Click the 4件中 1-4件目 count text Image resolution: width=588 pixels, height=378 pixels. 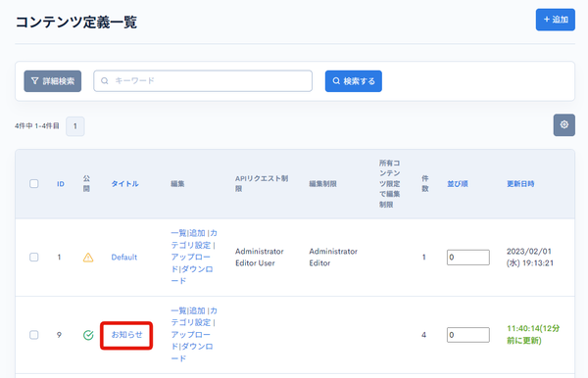tap(37, 126)
